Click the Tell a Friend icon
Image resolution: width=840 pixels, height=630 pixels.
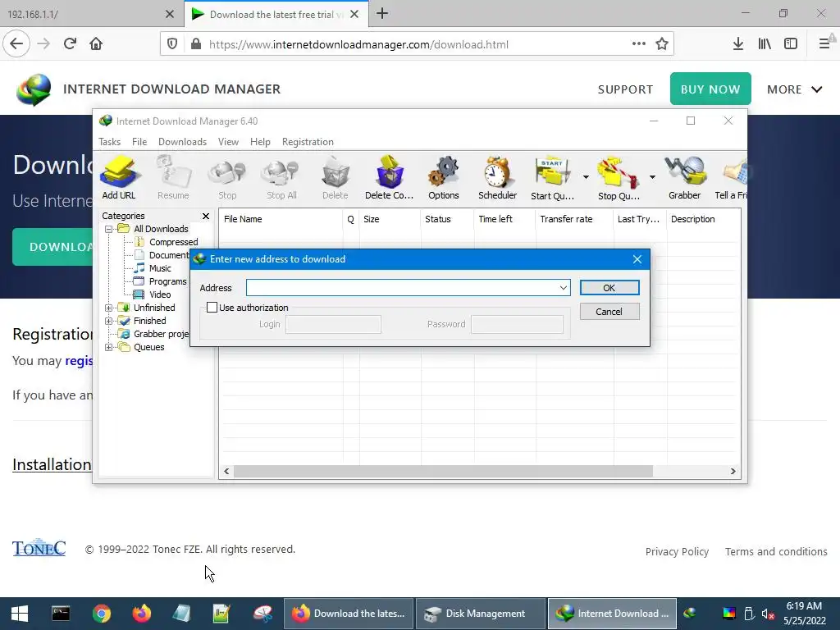[732, 177]
